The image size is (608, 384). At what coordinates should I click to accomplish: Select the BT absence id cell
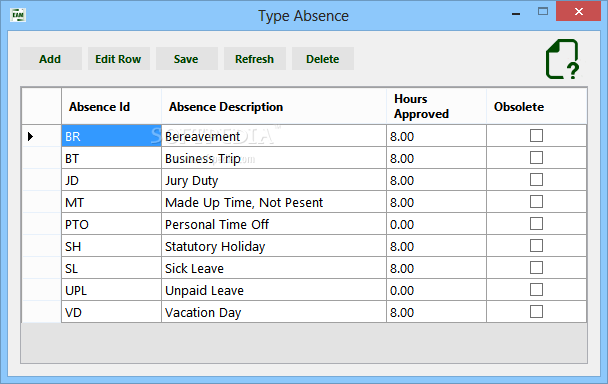coord(111,158)
